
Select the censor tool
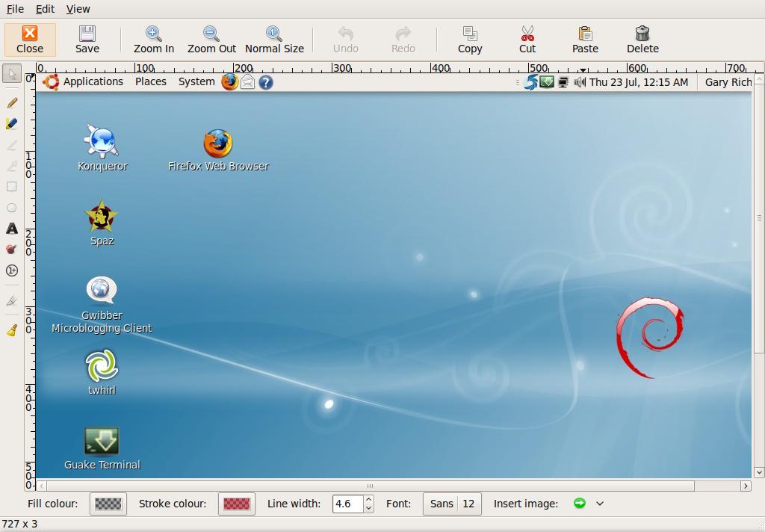click(x=12, y=250)
